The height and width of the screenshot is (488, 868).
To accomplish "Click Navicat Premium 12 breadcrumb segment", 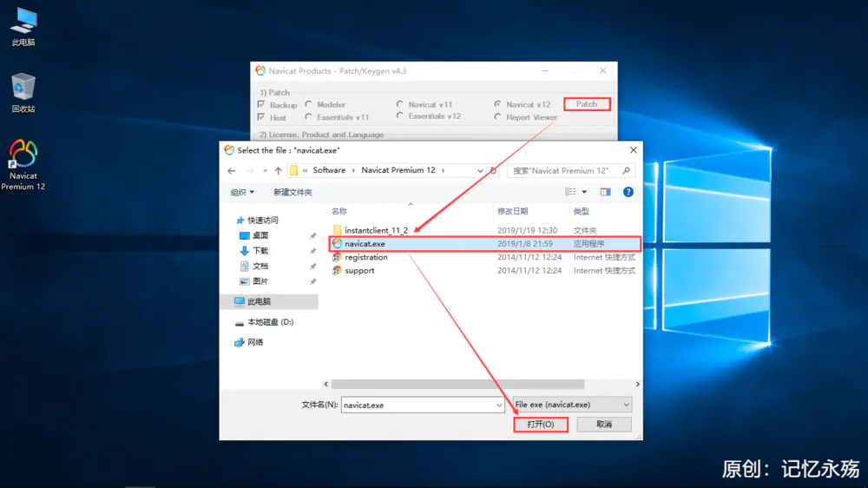I will (x=398, y=170).
